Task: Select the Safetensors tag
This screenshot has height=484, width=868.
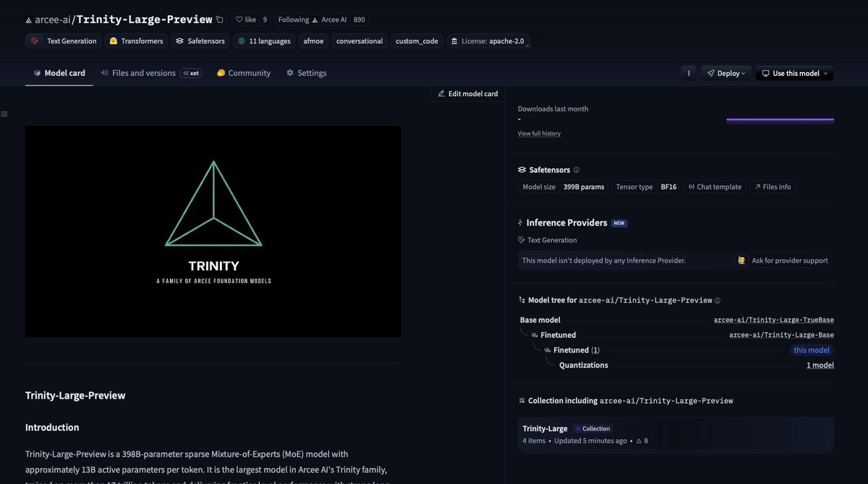Action: (200, 41)
